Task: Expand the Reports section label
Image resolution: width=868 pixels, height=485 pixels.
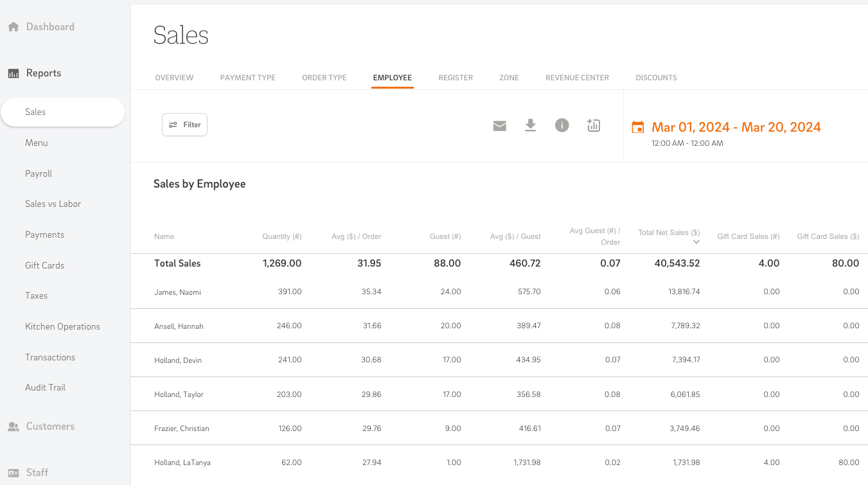Action: [44, 73]
